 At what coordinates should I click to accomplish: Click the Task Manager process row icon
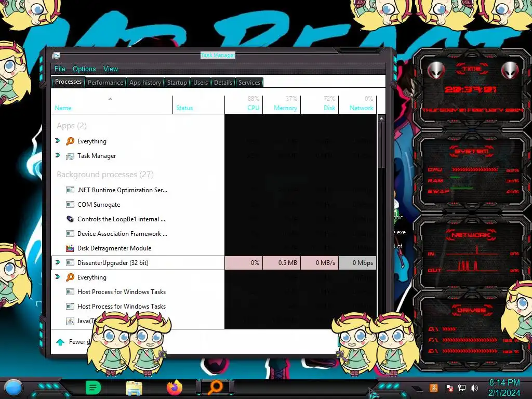click(x=70, y=156)
